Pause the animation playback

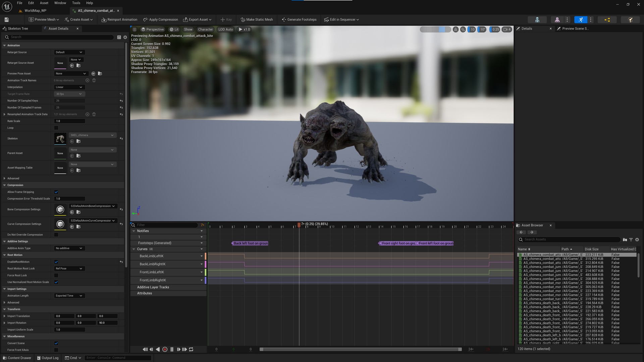(172, 349)
